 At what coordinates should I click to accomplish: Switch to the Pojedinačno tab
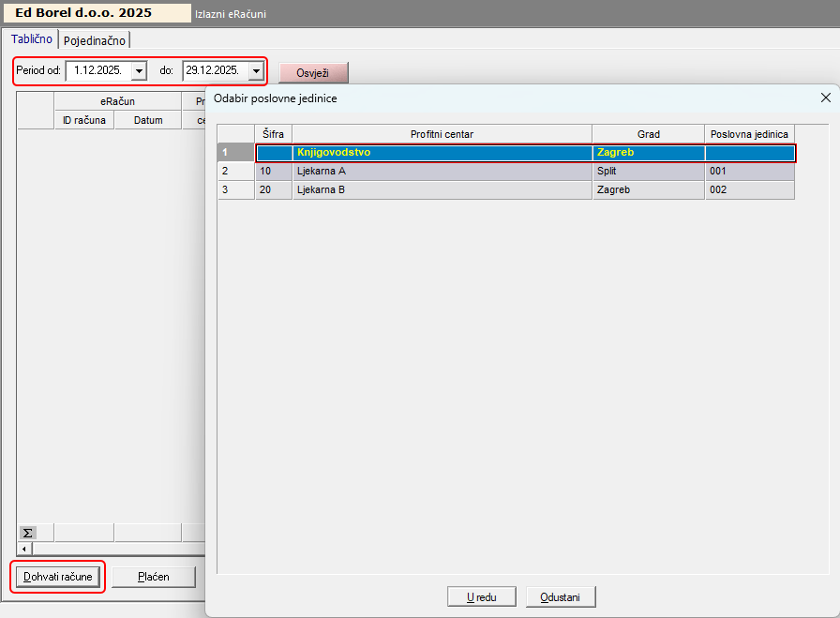pyautogui.click(x=95, y=40)
